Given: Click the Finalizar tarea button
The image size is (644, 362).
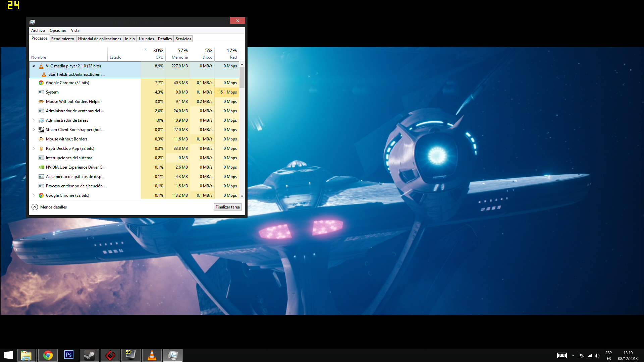Looking at the screenshot, I should (x=227, y=207).
